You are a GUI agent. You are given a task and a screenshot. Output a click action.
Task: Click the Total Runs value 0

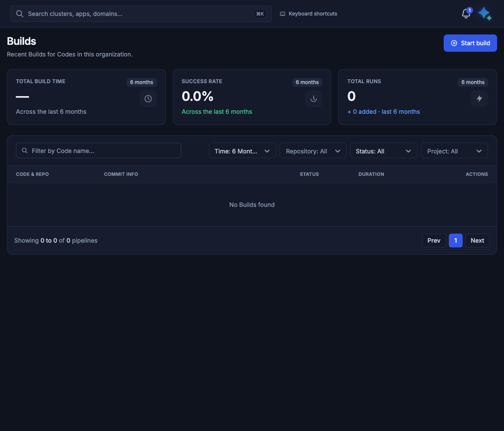(x=352, y=96)
